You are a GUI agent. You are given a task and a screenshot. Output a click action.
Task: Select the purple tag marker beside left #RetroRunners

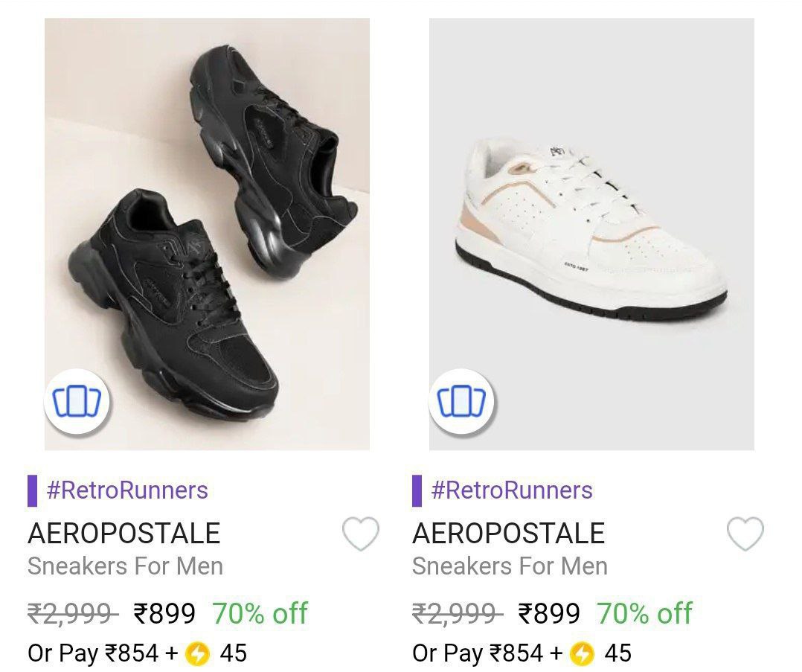point(31,490)
